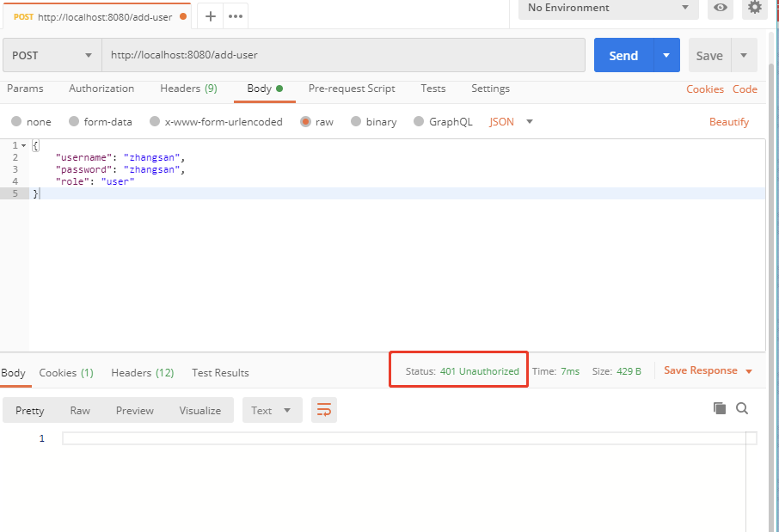Open Pre-request Script tab
Image resolution: width=779 pixels, height=532 pixels.
(352, 89)
